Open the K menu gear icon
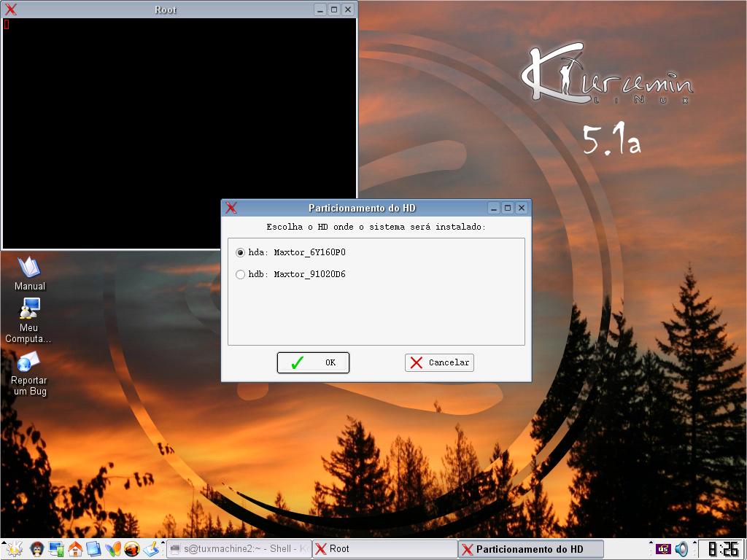The width and height of the screenshot is (747, 560). click(x=14, y=549)
